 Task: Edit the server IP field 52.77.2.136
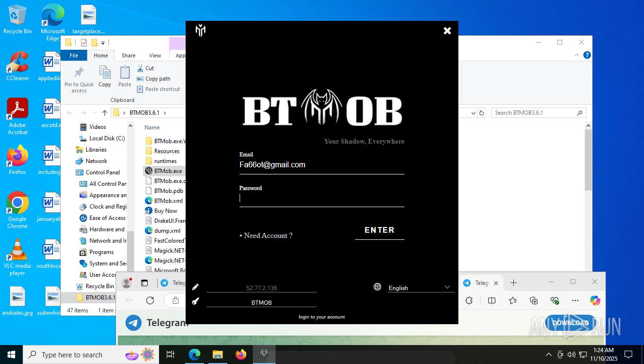click(261, 288)
